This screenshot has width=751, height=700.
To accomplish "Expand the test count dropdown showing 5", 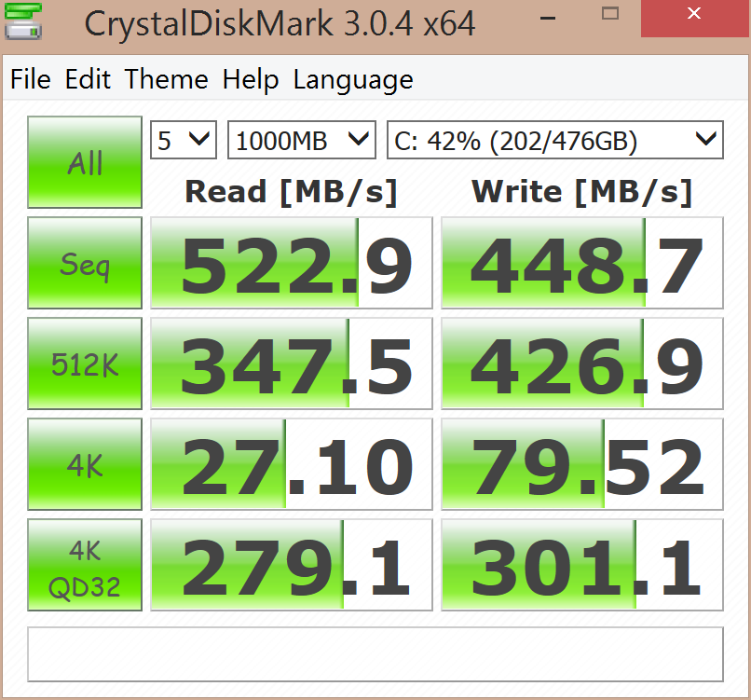I will click(184, 140).
